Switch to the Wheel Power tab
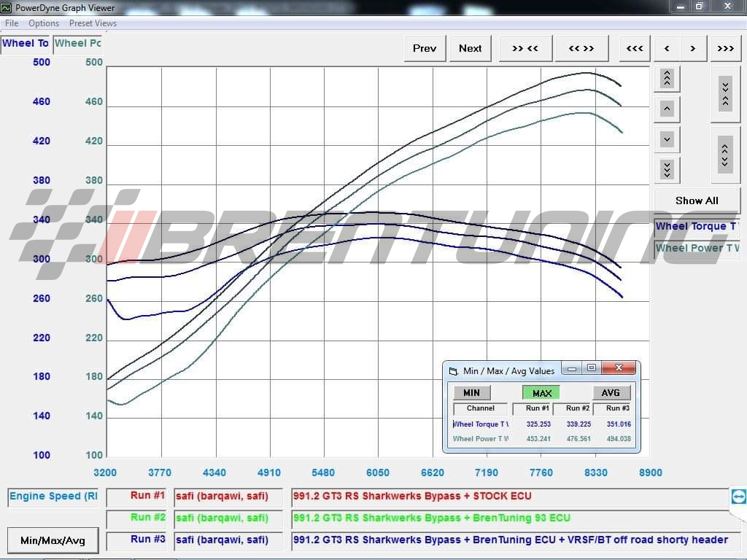Screen dimensions: 747x560 coord(77,43)
